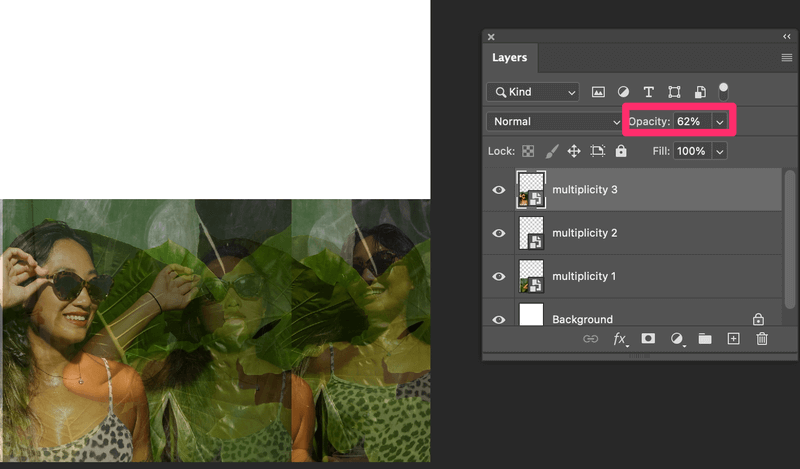Viewport: 800px width, 469px height.
Task: Hide the multiplicity 3 layer
Action: pos(499,190)
